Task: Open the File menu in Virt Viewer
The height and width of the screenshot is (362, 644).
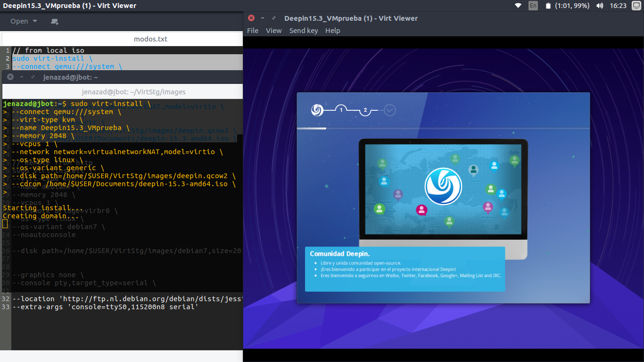Action: pos(253,31)
